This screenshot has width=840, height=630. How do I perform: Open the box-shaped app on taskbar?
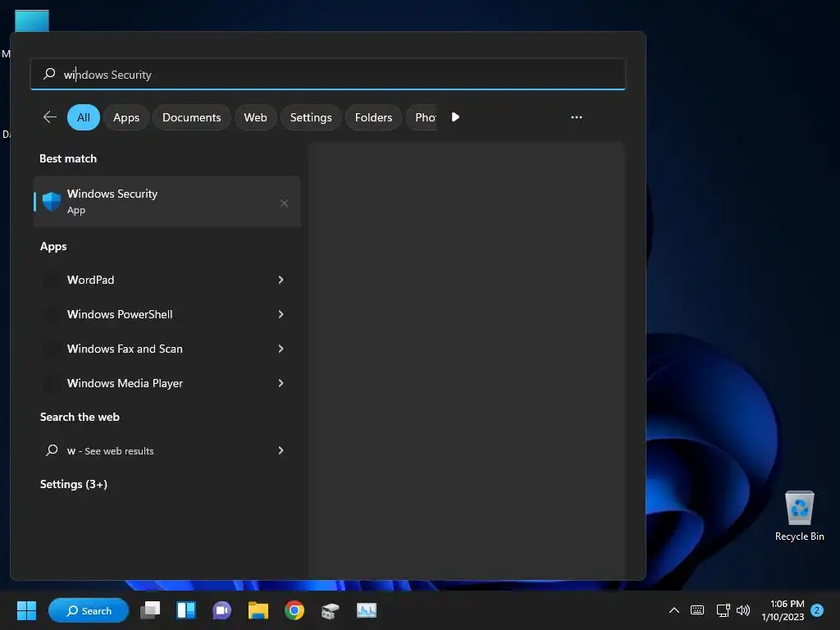330,610
